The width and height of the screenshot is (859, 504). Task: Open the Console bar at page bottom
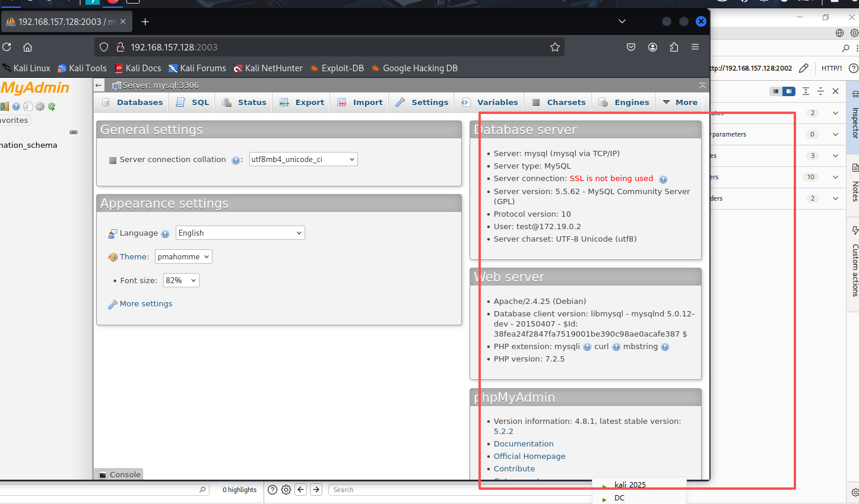pyautogui.click(x=119, y=474)
